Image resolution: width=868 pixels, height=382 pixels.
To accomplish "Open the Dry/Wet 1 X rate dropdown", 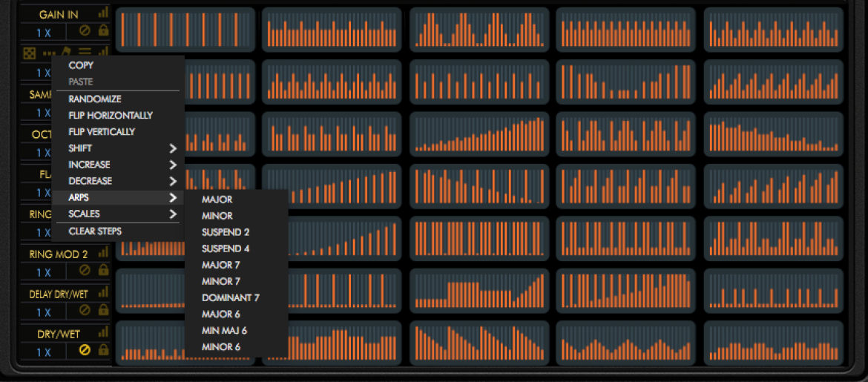I will [43, 352].
